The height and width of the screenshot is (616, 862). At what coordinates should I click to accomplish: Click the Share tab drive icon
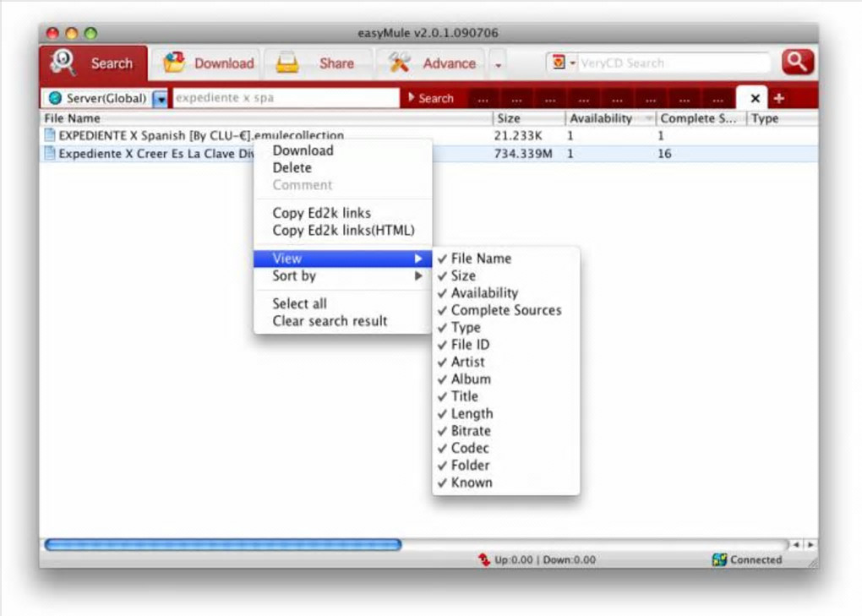coord(287,63)
